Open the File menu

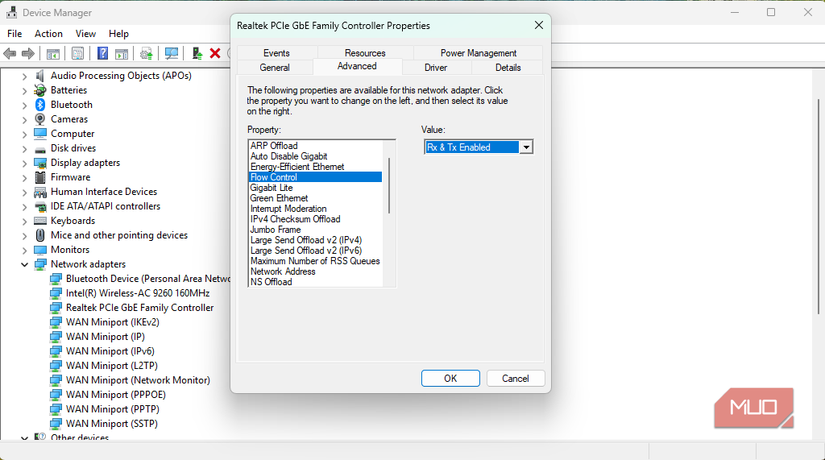coord(14,34)
